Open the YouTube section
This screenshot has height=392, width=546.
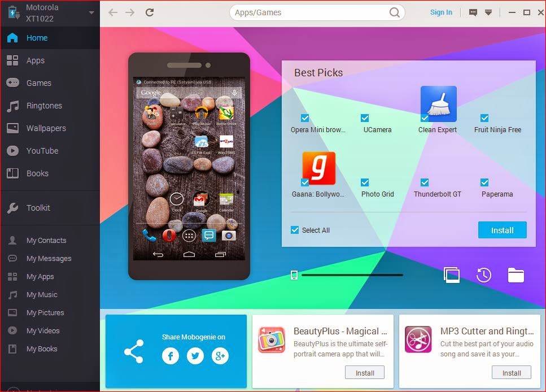(50, 151)
